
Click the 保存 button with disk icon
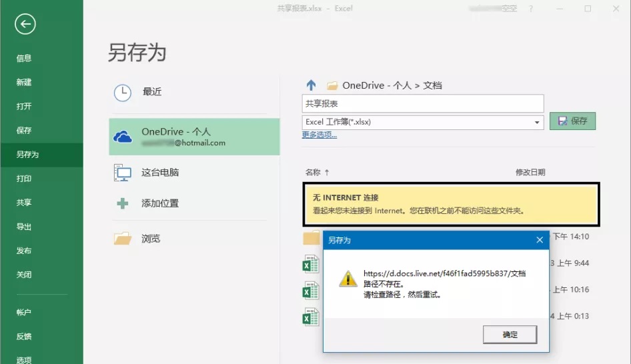573,121
